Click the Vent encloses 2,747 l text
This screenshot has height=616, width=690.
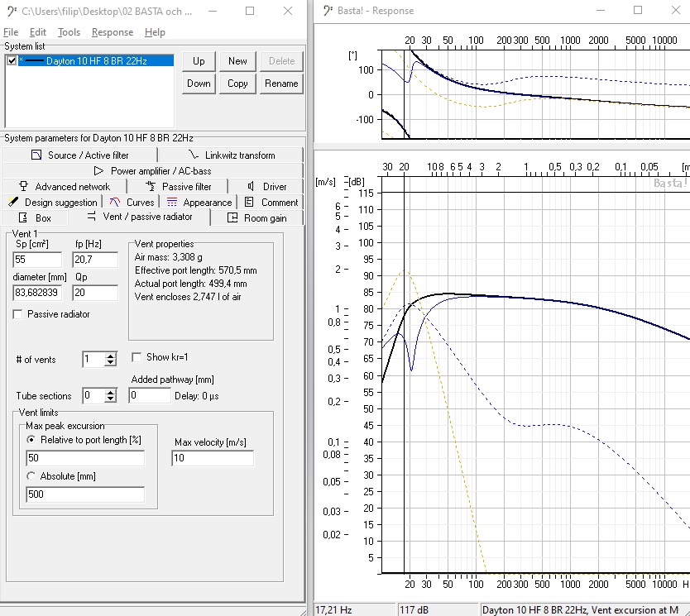(188, 297)
